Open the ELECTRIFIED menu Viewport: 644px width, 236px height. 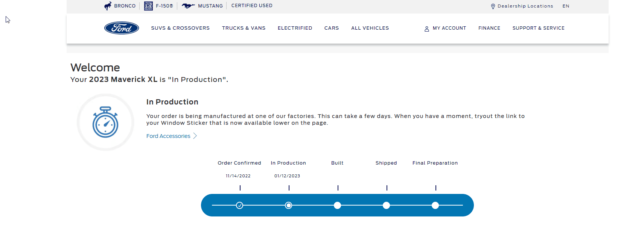(295, 28)
